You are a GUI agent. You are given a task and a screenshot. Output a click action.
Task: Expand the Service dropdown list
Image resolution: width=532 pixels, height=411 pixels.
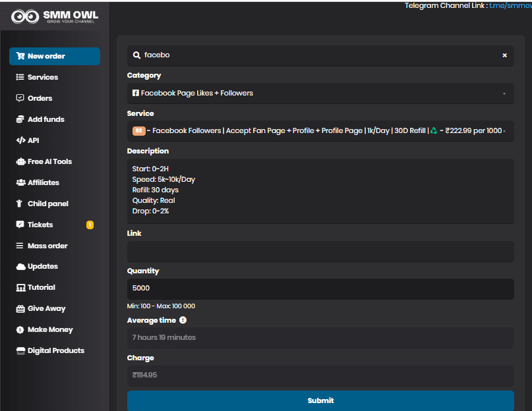pos(320,131)
